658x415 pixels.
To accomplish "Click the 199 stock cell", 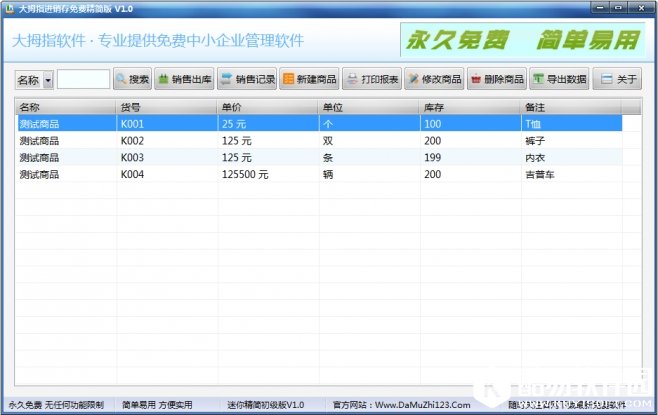I will click(432, 157).
